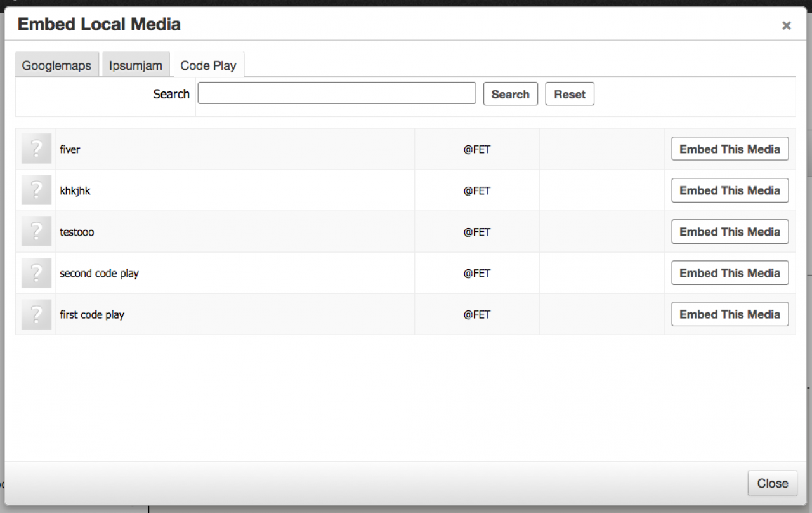Embed the fiver media item

pyautogui.click(x=730, y=149)
